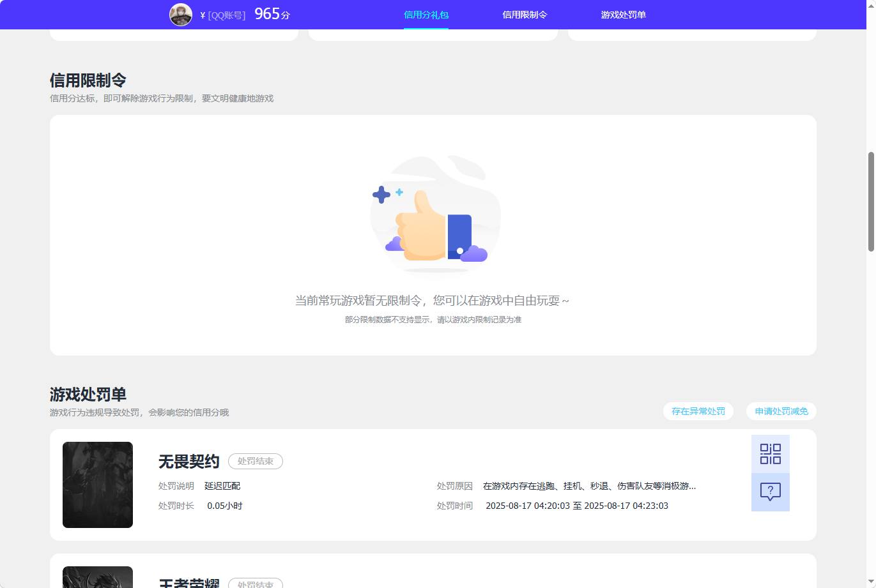
Task: Open the 无畏契约 game cover thumbnail
Action: (x=98, y=485)
